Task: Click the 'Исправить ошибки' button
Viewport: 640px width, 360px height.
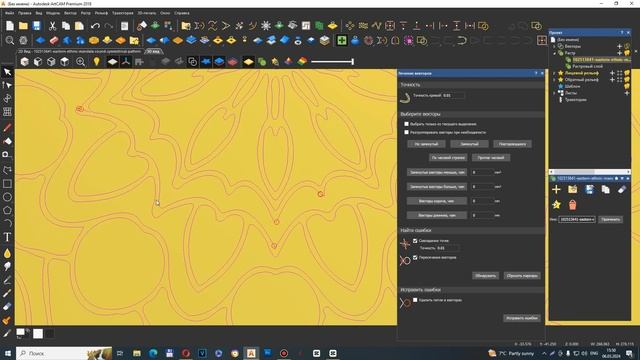Action: click(522, 318)
